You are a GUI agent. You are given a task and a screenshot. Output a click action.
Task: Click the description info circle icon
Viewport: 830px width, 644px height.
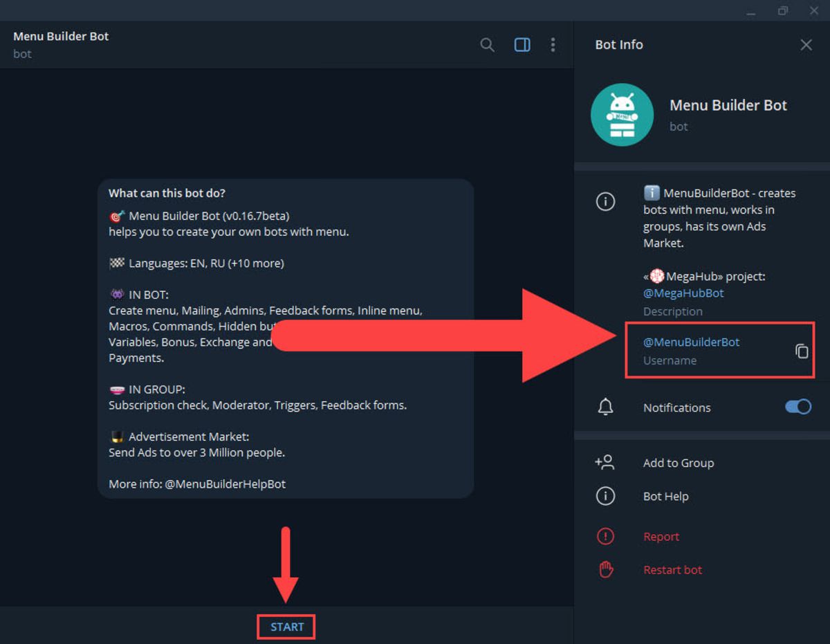tap(605, 202)
